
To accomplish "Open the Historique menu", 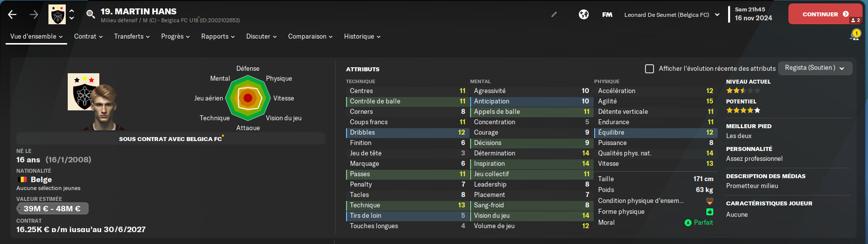I will tap(362, 37).
